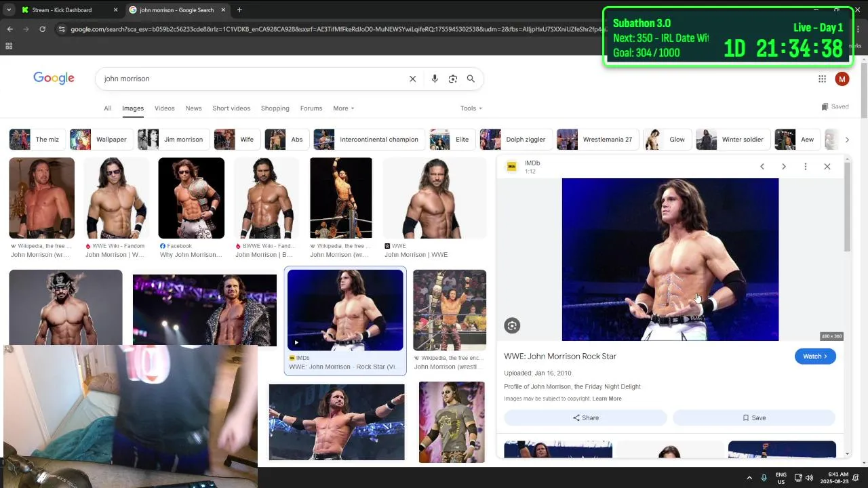This screenshot has height=488, width=868.
Task: Open the Saved collections bookmark
Action: click(x=835, y=106)
